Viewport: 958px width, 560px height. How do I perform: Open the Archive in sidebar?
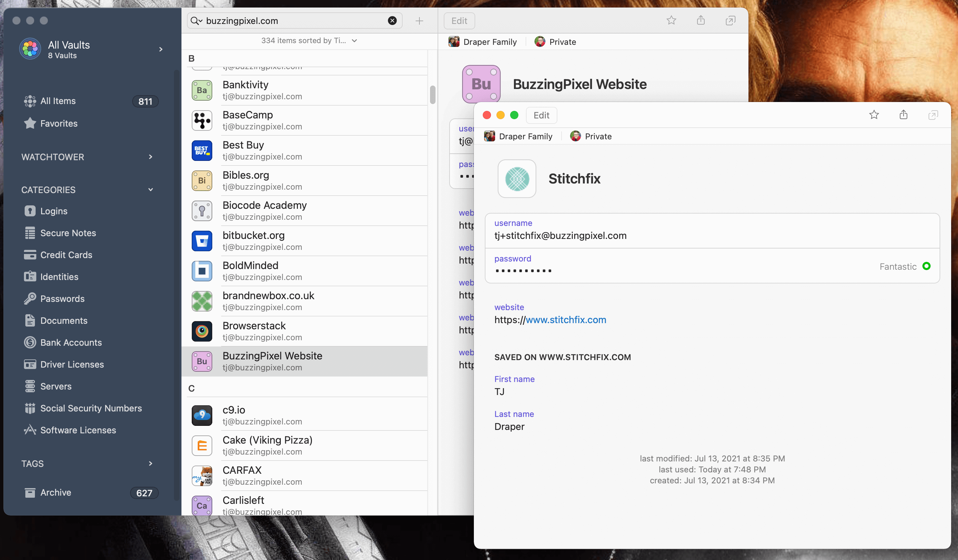coord(90,493)
